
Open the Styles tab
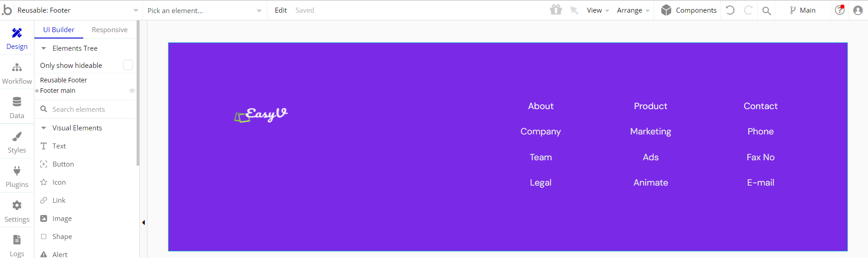(x=17, y=142)
